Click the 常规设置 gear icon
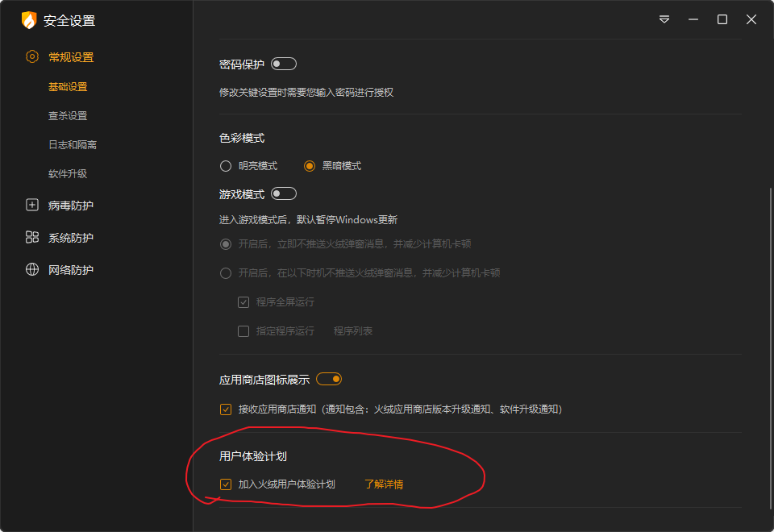The height and width of the screenshot is (532, 774). 32,57
